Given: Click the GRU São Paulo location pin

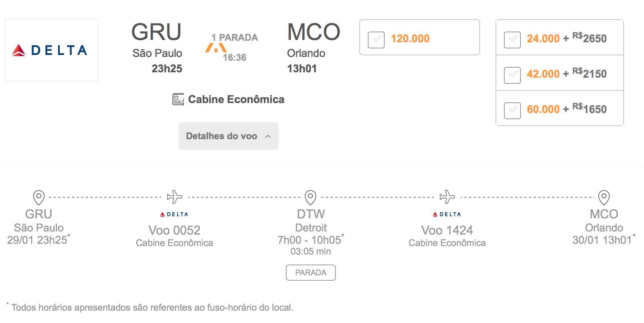Looking at the screenshot, I should (x=39, y=197).
